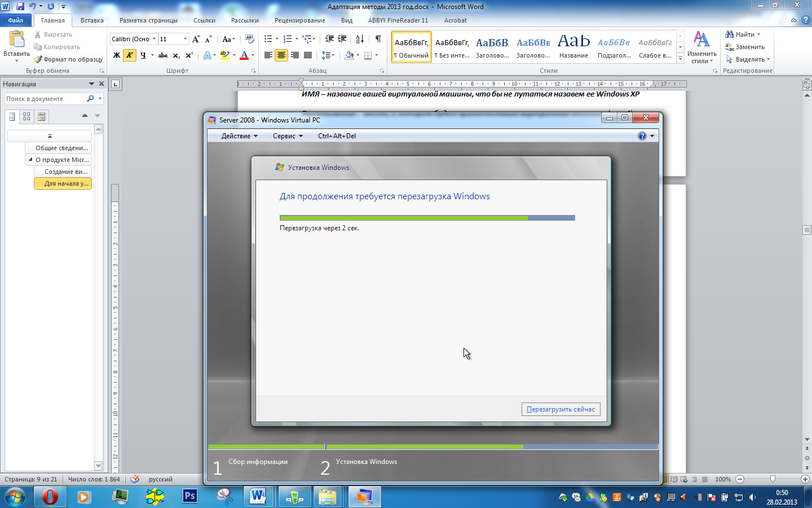812x508 pixels.
Task: Click Заменить (Replace) command
Action: pyautogui.click(x=745, y=47)
